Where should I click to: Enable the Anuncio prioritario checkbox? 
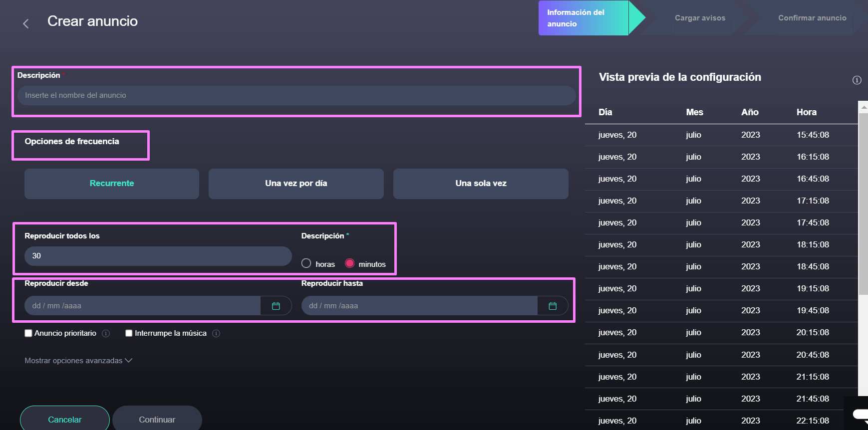pos(28,333)
